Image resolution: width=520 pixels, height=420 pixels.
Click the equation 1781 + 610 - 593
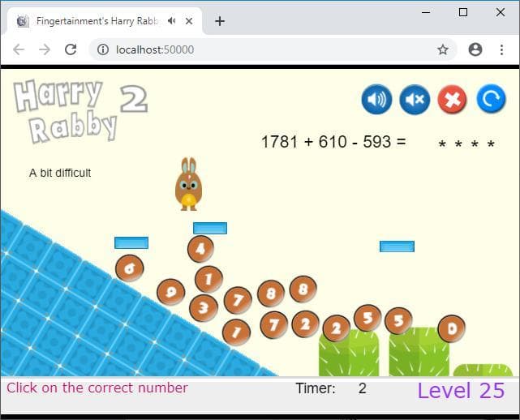(333, 142)
